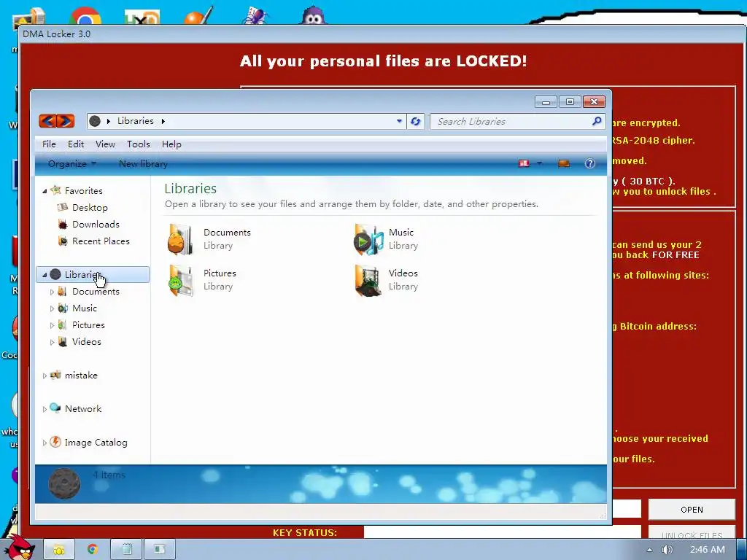Click New library button
Screen dimensions: 747x560
pyautogui.click(x=143, y=164)
